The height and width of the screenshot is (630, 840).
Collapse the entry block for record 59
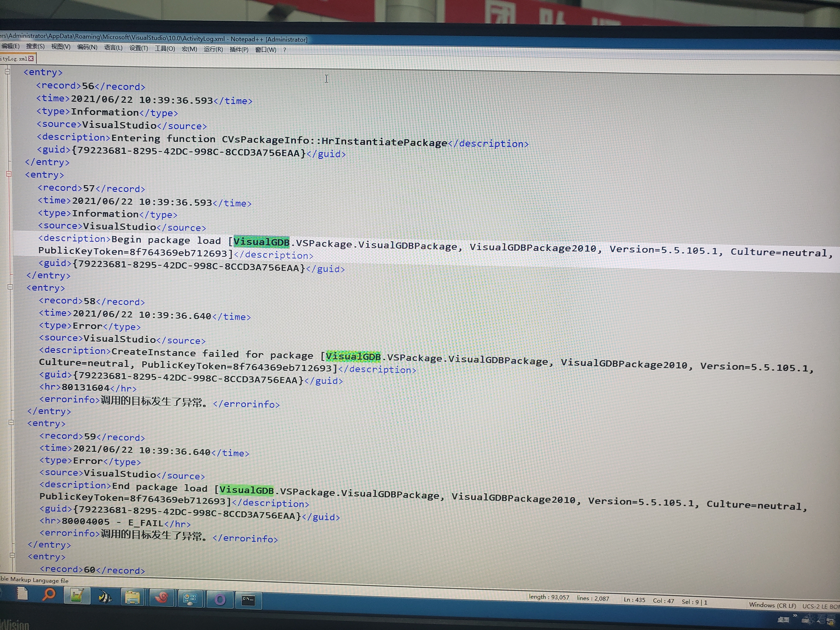[x=11, y=422]
